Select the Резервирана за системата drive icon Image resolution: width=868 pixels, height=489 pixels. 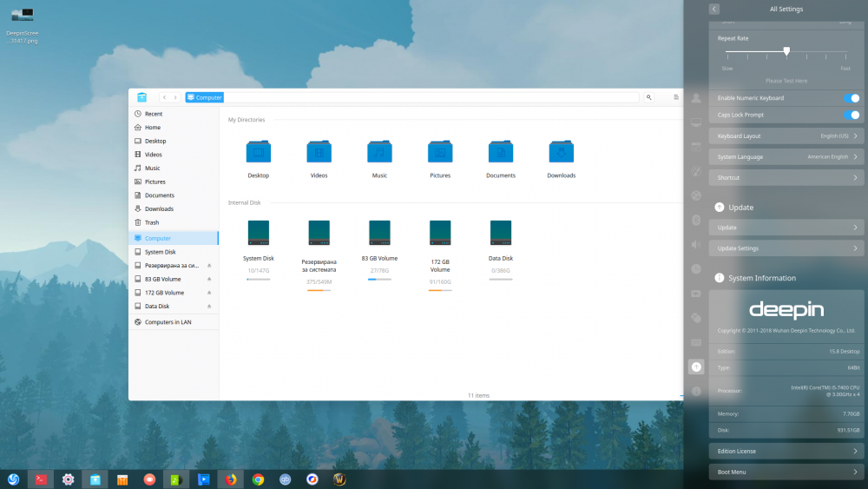(x=319, y=233)
